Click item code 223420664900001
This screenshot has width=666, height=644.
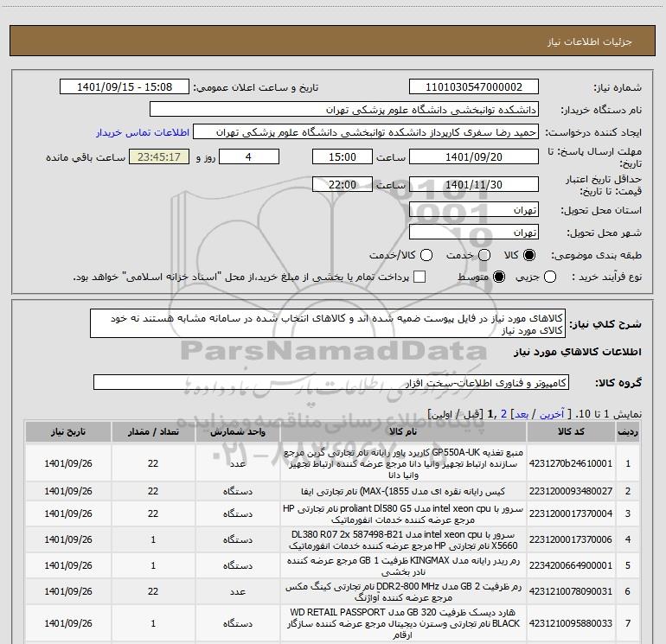click(x=571, y=565)
